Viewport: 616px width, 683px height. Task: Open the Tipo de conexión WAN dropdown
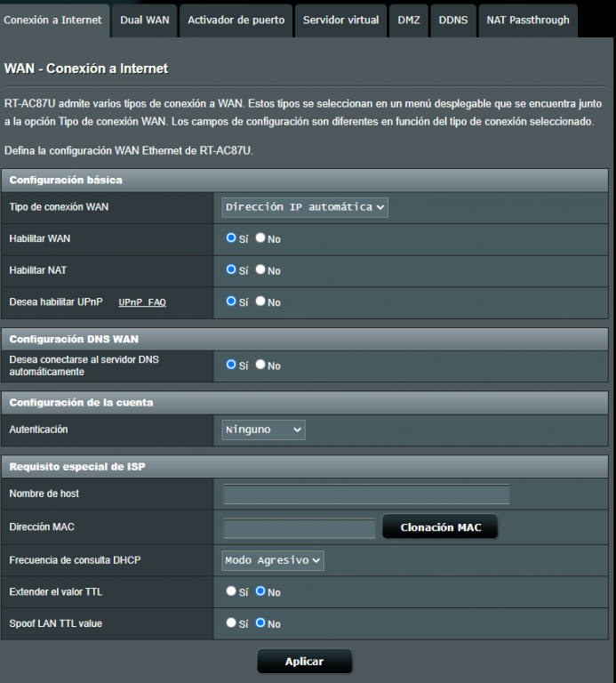click(x=305, y=207)
